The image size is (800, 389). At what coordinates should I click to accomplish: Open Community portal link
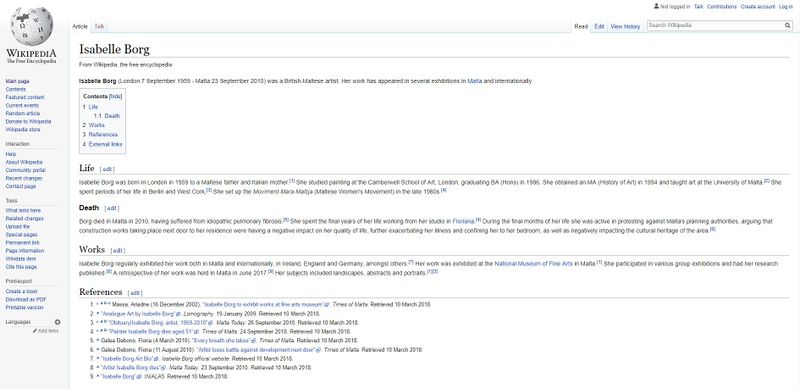coord(25,171)
